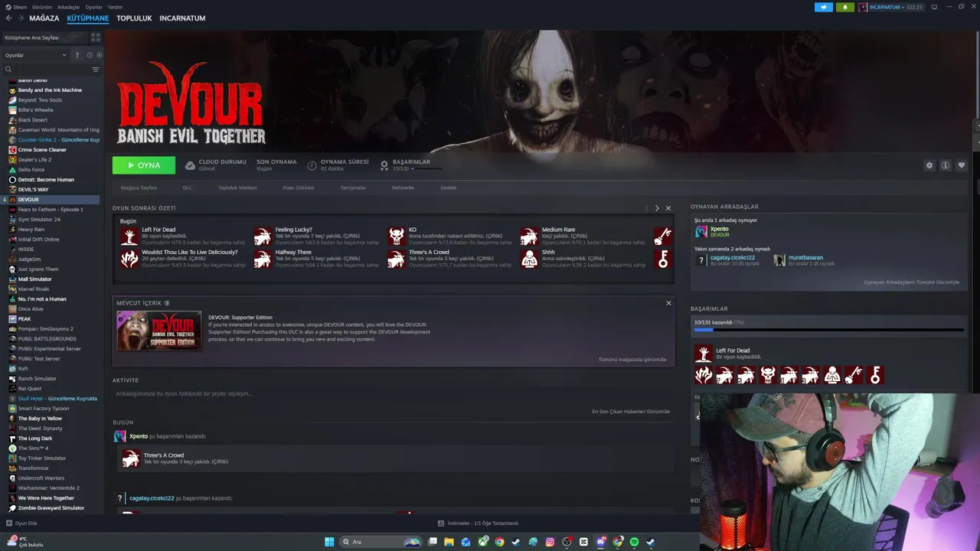Expand the Oyunlar library filter dropdown

tap(36, 55)
